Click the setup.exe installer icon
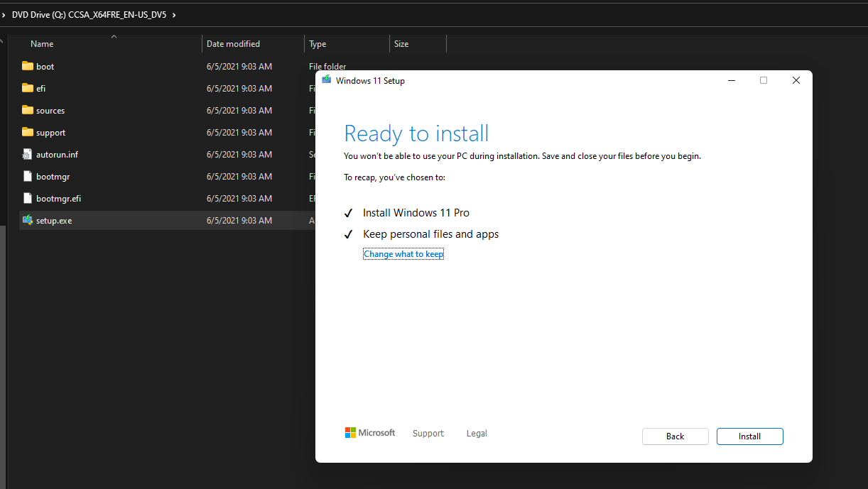868x489 pixels. [28, 220]
